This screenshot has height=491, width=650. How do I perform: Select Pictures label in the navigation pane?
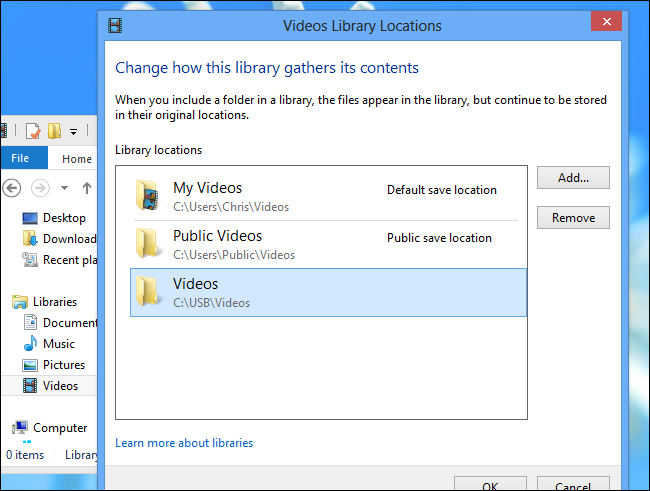tap(64, 365)
